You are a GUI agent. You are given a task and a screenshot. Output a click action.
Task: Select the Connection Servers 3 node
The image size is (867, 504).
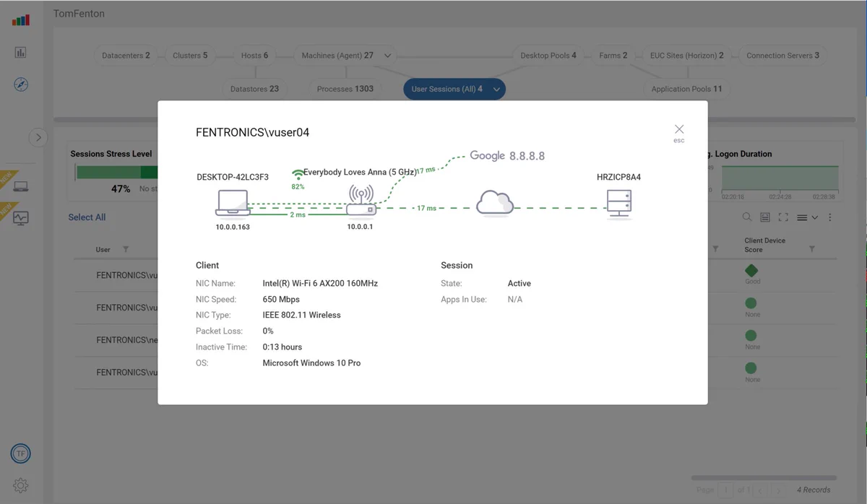(782, 55)
